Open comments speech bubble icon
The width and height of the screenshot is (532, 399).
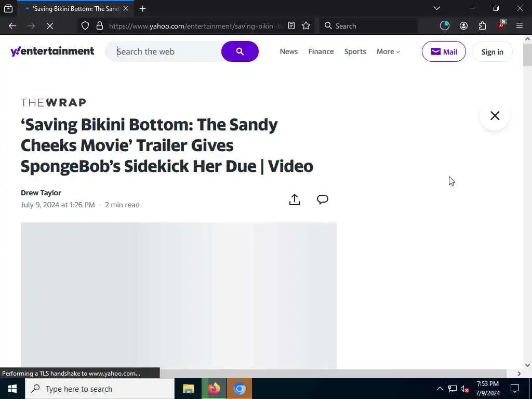(322, 199)
